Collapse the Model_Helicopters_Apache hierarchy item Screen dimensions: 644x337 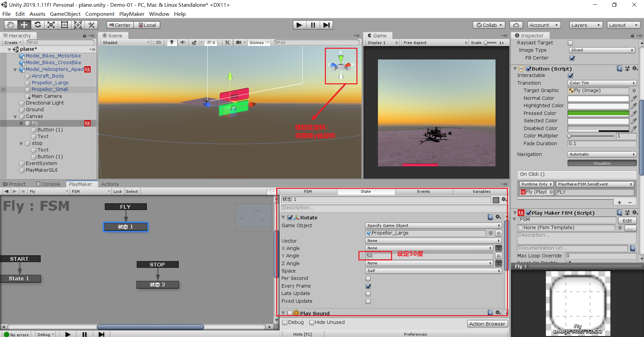pos(15,70)
